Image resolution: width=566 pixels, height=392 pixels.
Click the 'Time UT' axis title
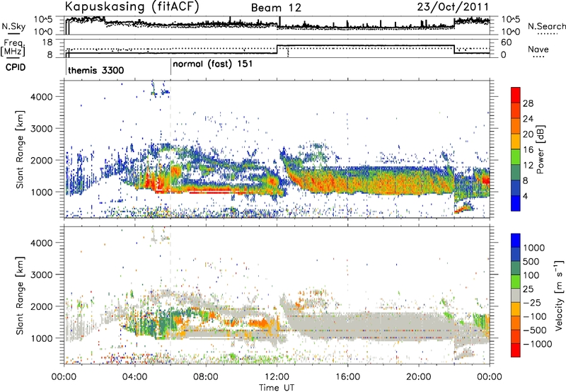(277, 387)
